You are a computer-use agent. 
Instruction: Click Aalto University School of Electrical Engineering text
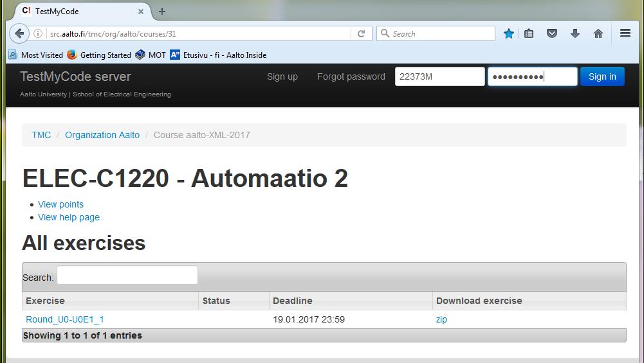pos(95,94)
